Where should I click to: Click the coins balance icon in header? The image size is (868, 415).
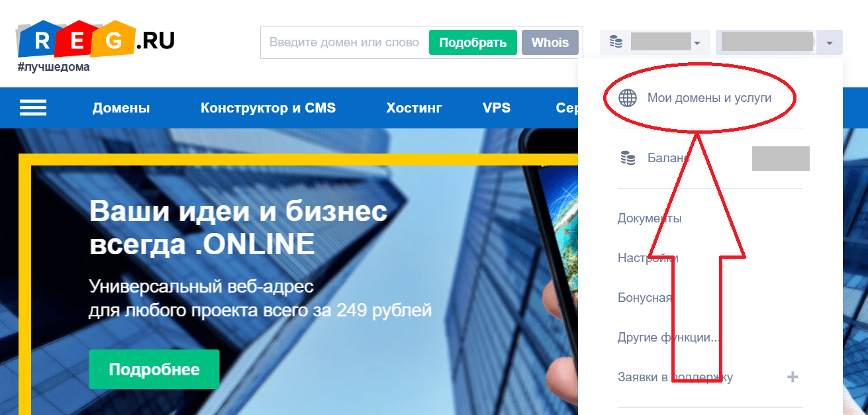click(616, 43)
